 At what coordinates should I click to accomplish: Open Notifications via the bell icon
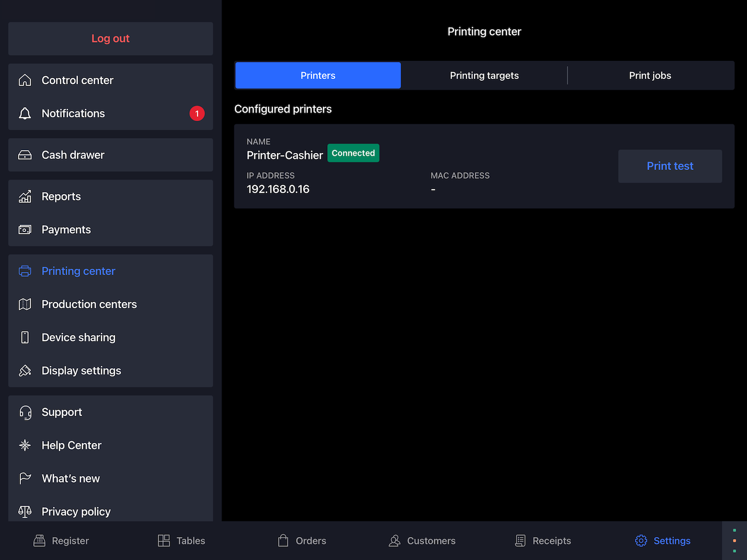pos(25,114)
